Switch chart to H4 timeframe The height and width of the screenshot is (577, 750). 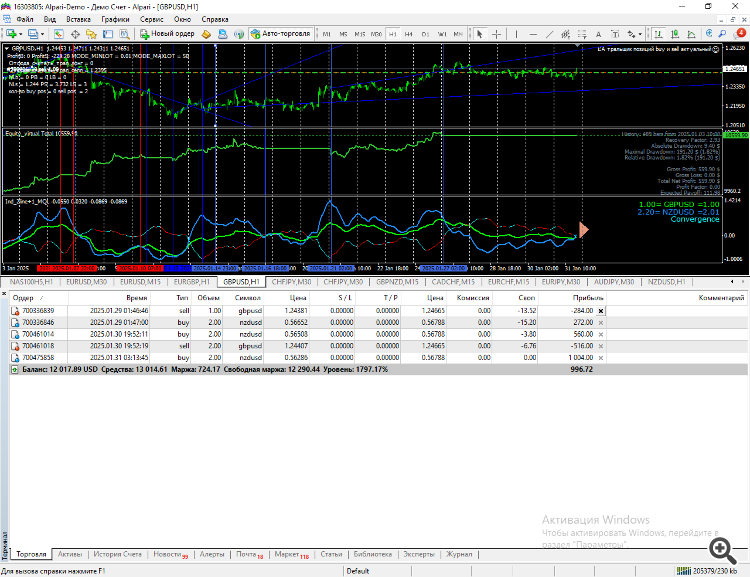coord(408,34)
